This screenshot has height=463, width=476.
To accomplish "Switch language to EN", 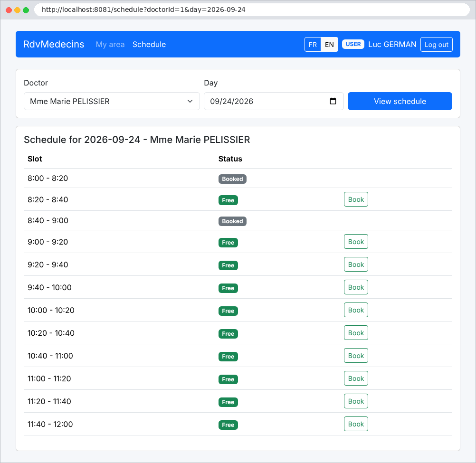I will pyautogui.click(x=329, y=45).
